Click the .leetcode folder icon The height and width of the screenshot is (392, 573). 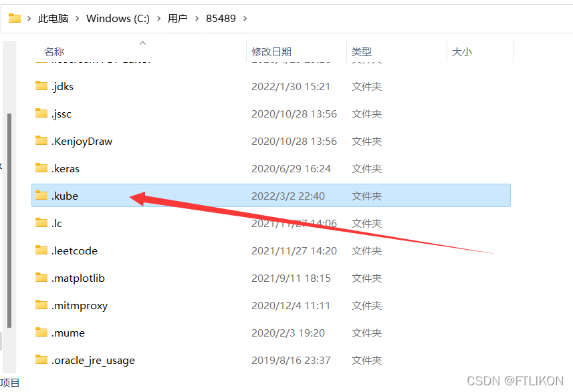[x=41, y=250]
